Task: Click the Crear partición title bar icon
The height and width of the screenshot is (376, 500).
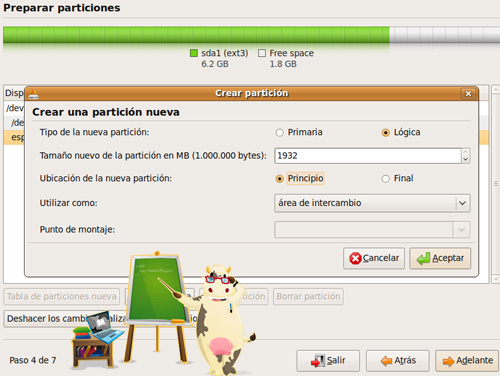Action: (x=33, y=94)
